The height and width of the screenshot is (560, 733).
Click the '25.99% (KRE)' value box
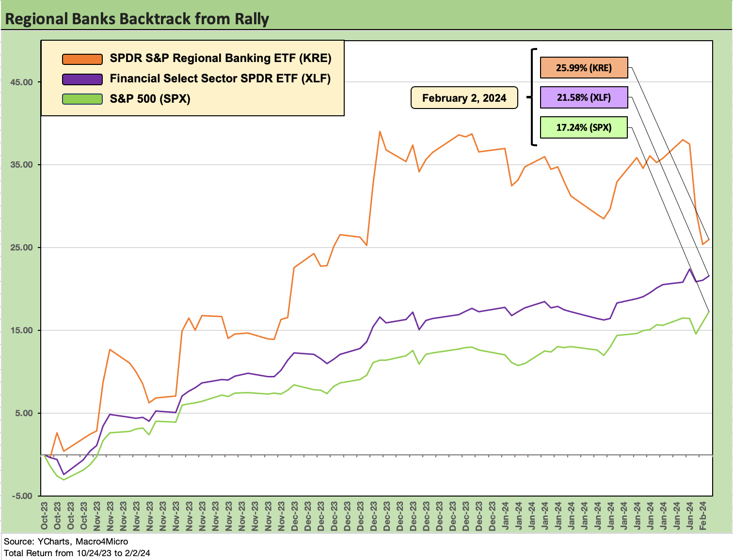[584, 68]
